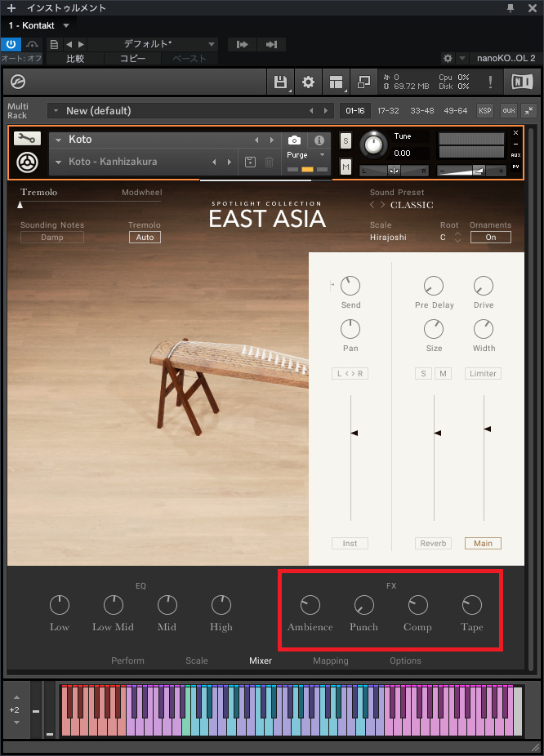Image resolution: width=544 pixels, height=756 pixels.
Task: Click the Damp sounding notes button
Action: click(x=52, y=238)
